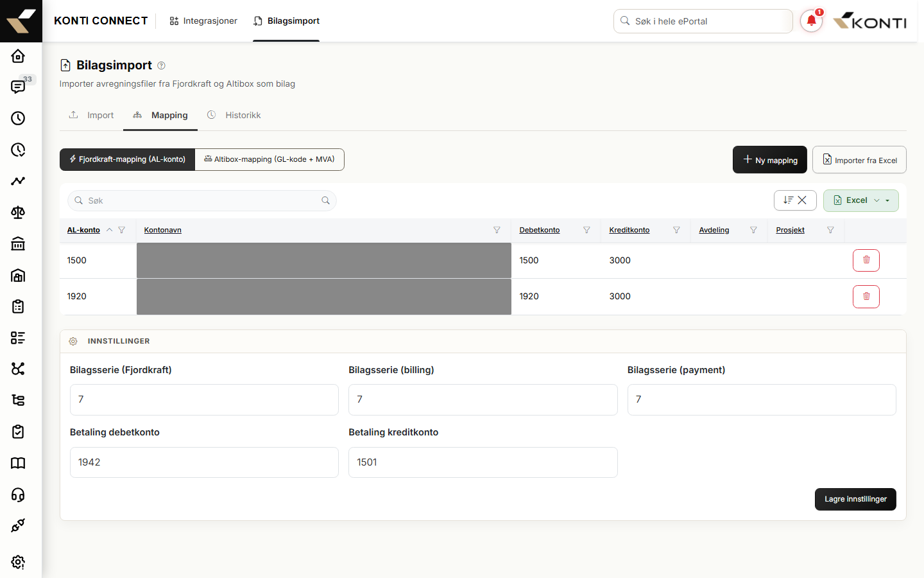Select the Mapping tab
Viewport: 924px width, 578px height.
(160, 115)
